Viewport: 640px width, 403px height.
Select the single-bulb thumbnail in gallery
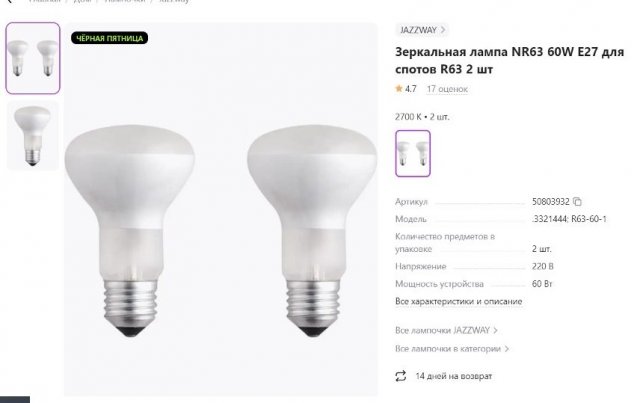[x=32, y=135]
